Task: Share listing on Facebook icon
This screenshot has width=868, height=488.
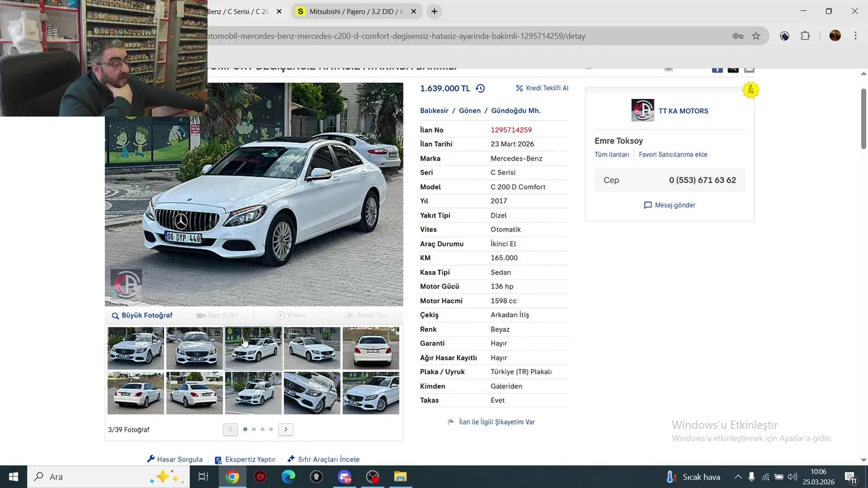Action: [x=717, y=68]
